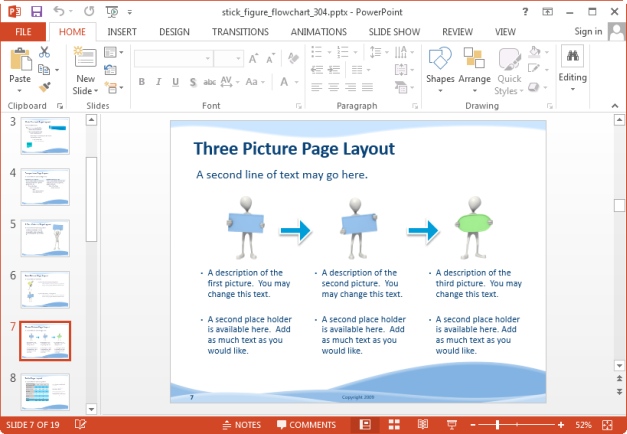
Task: Switch to the TRANSITIONS tab
Action: (240, 32)
